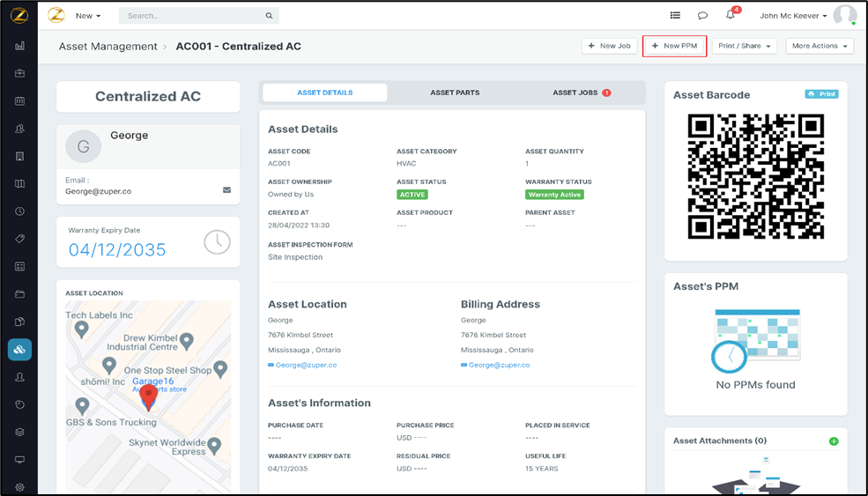The width and height of the screenshot is (868, 496).
Task: Click the briefcase jobs icon in sidebar
Action: coord(19,73)
